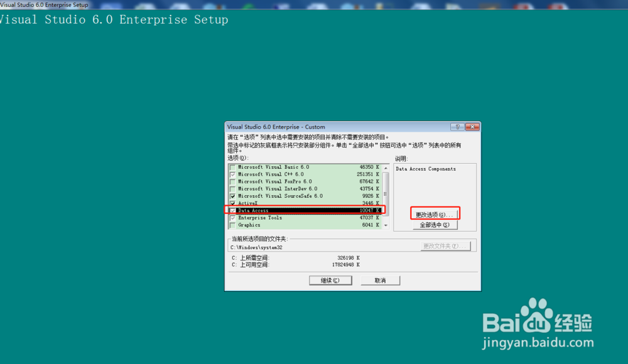The image size is (628, 364).
Task: Select the Microsoft Visual SourceSafe 6.0 row text
Action: 280,196
